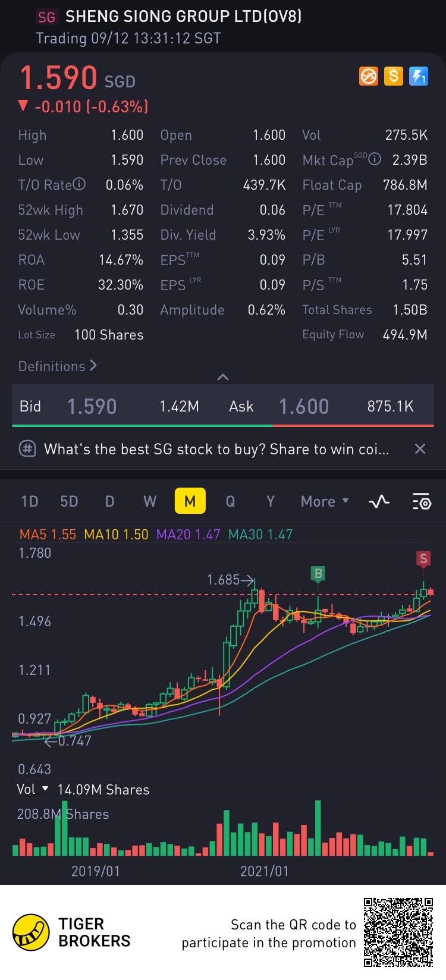Tap the Equity Flow 494.9M value
This screenshot has height=980, width=446.
coord(405,334)
